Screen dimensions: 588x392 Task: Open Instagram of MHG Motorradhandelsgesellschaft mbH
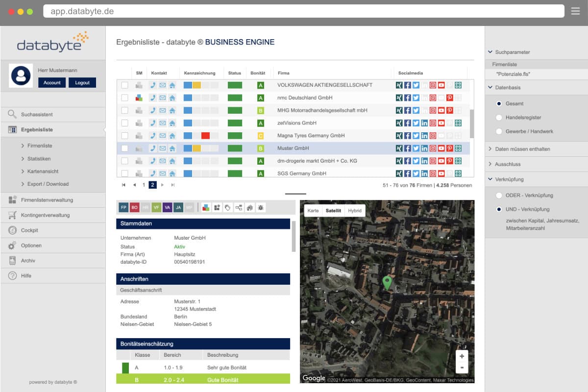pyautogui.click(x=433, y=110)
